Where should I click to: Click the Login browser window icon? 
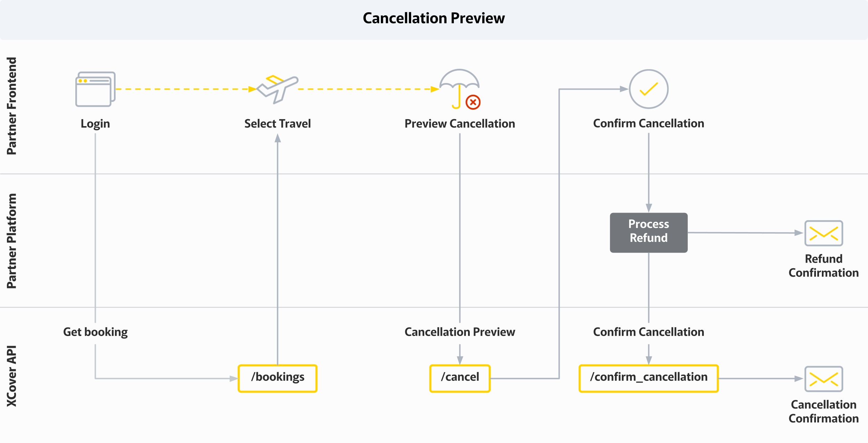(x=95, y=89)
